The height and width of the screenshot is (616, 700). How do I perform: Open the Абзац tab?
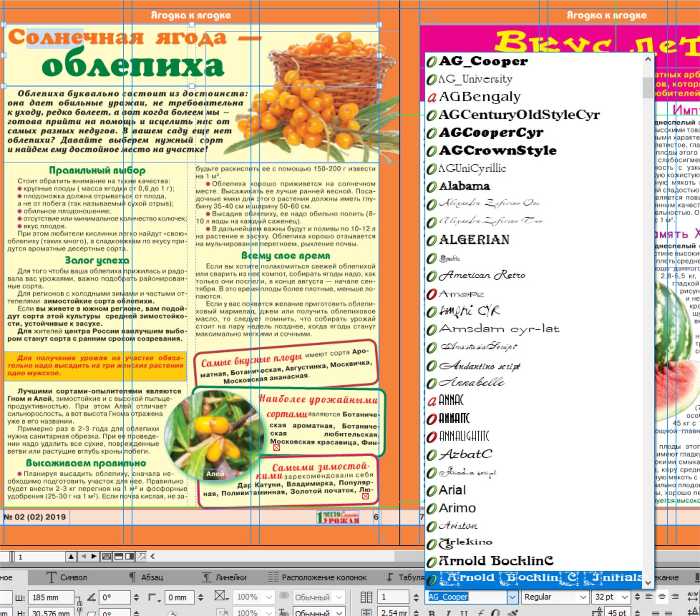[146, 577]
